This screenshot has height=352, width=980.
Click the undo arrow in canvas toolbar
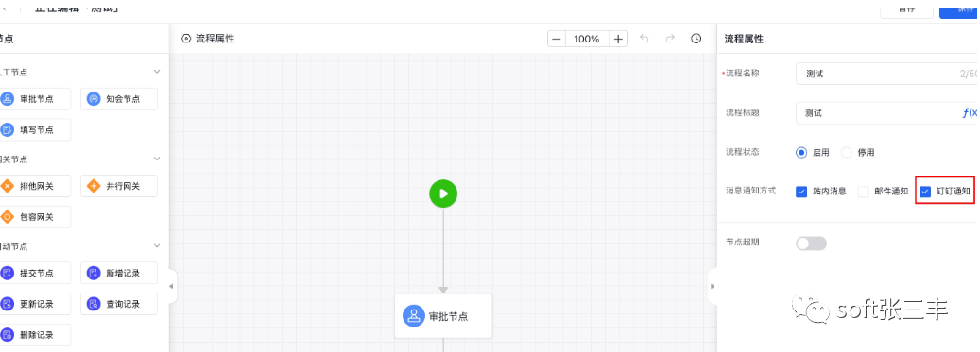pyautogui.click(x=645, y=39)
